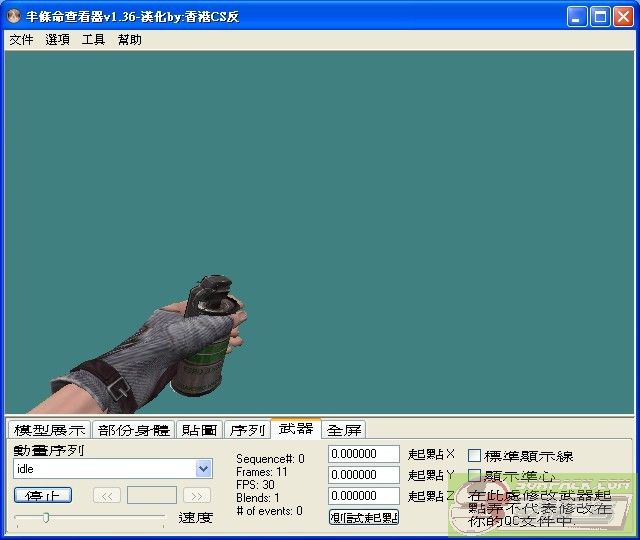Click the 測試起點 button
This screenshot has width=640, height=540.
364,517
